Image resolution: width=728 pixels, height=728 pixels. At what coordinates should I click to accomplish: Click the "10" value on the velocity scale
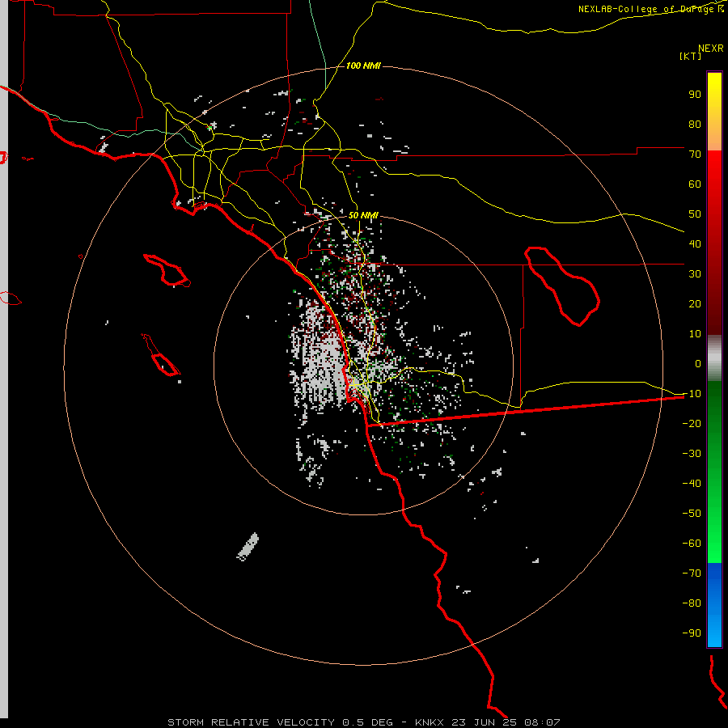(695, 334)
